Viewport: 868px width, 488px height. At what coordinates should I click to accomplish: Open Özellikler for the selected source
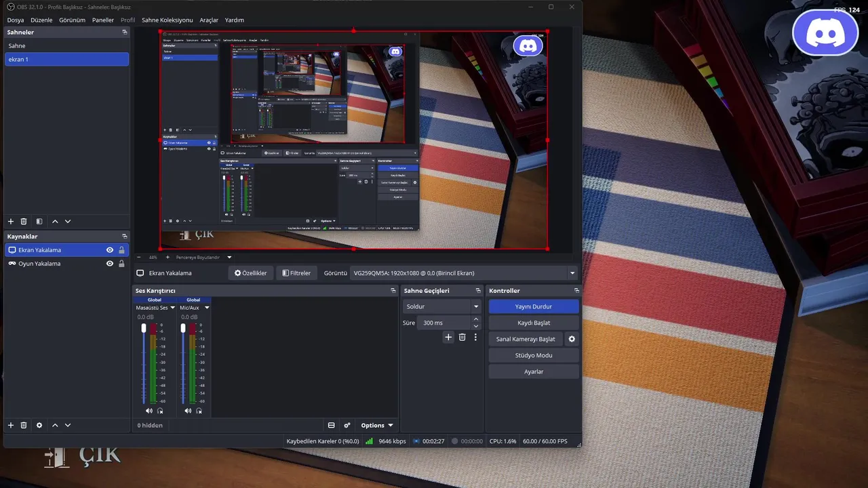click(x=251, y=273)
